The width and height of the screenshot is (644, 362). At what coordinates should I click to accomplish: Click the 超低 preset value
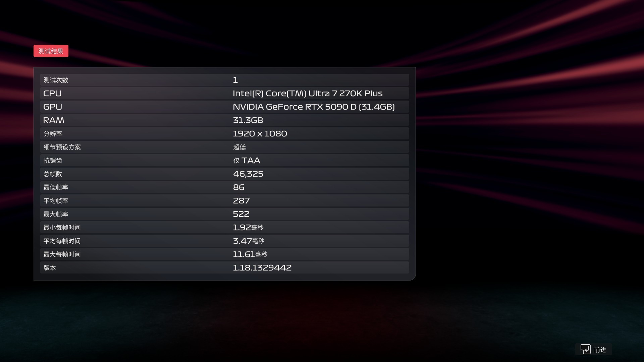click(239, 147)
